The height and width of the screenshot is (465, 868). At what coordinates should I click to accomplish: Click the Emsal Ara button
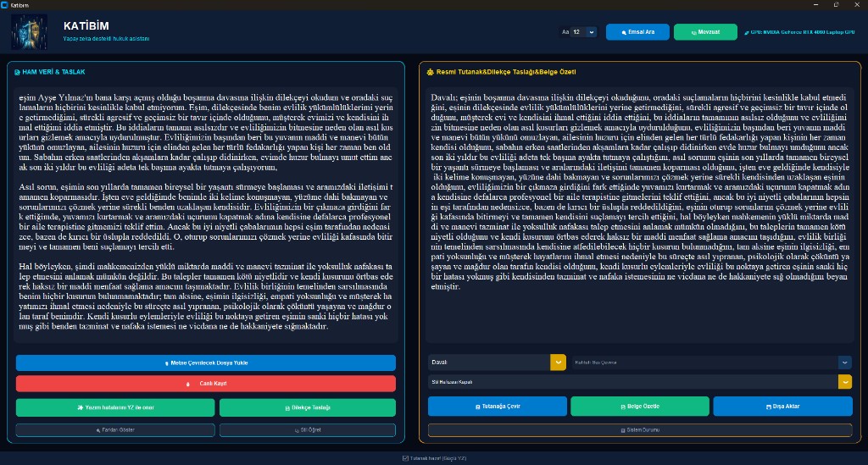coord(637,32)
